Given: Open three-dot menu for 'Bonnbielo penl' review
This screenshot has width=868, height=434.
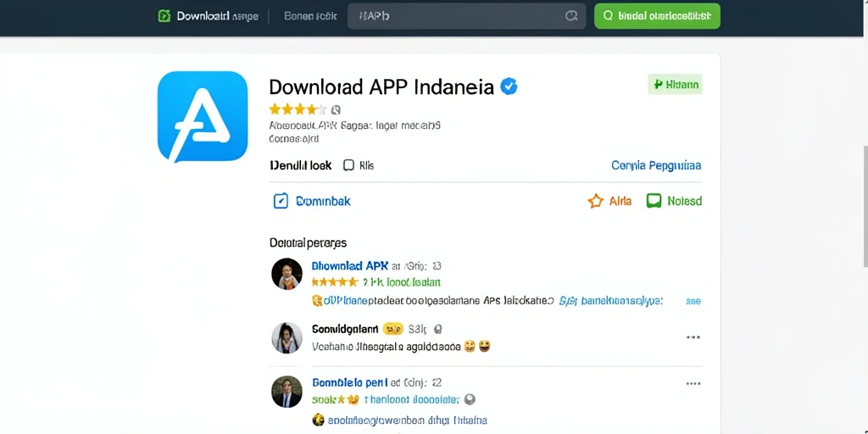Looking at the screenshot, I should [x=693, y=383].
